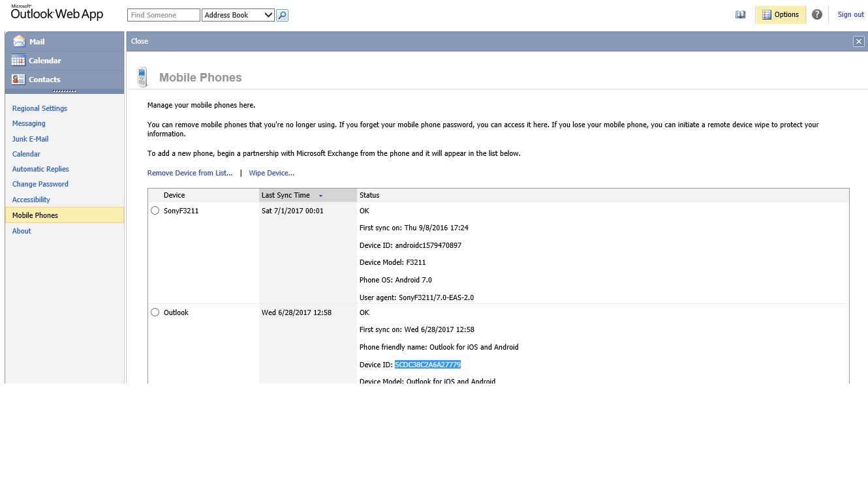Select the SonyF3211 device radio button

point(155,211)
